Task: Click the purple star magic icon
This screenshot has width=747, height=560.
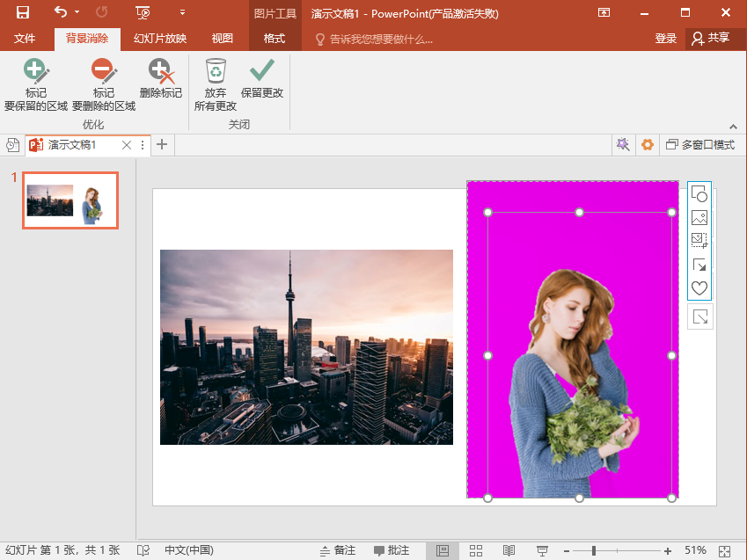Action: [x=623, y=144]
